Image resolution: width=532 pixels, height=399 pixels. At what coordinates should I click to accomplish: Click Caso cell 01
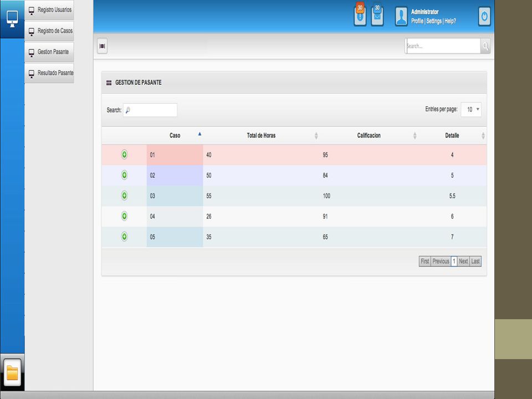point(175,155)
